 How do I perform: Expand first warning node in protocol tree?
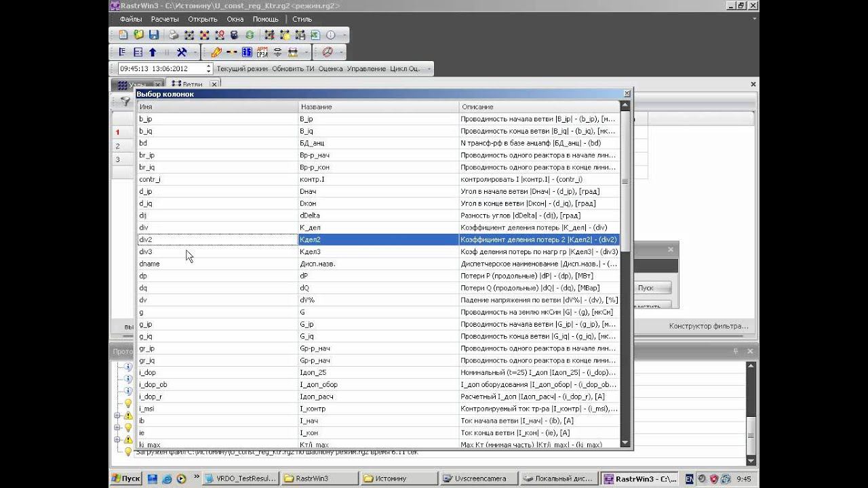[x=117, y=415]
